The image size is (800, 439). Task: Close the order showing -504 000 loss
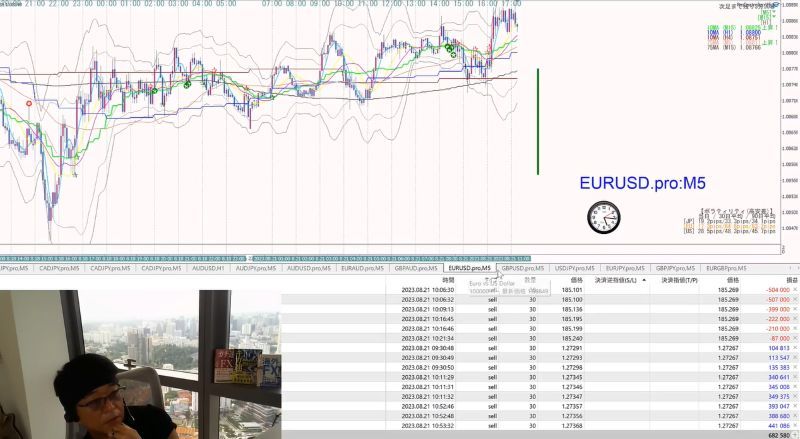coord(795,290)
